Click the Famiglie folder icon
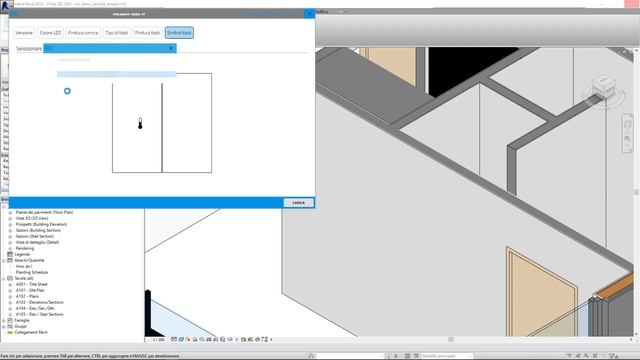Screen dimensions: 640x360 click(10, 320)
